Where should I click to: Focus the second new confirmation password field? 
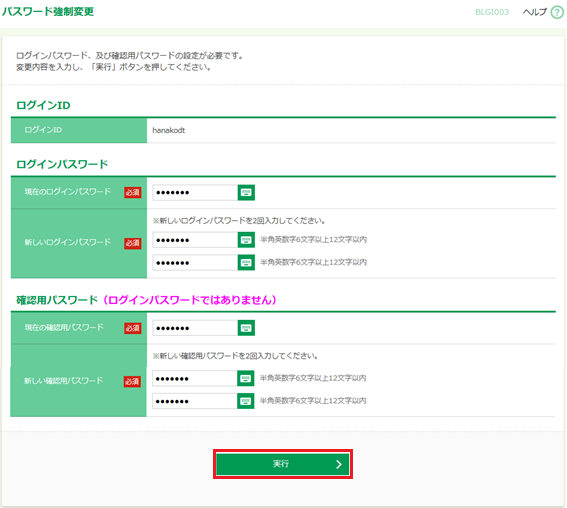pyautogui.click(x=195, y=401)
